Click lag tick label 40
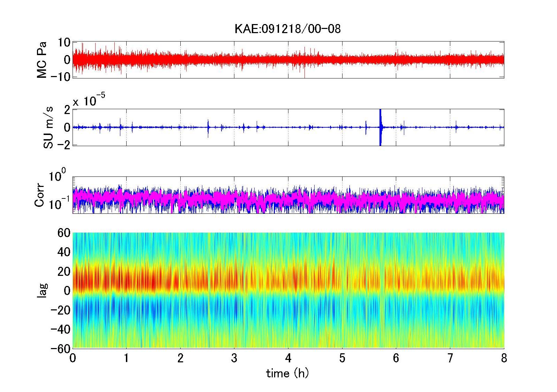This screenshot has width=557, height=392. (64, 252)
